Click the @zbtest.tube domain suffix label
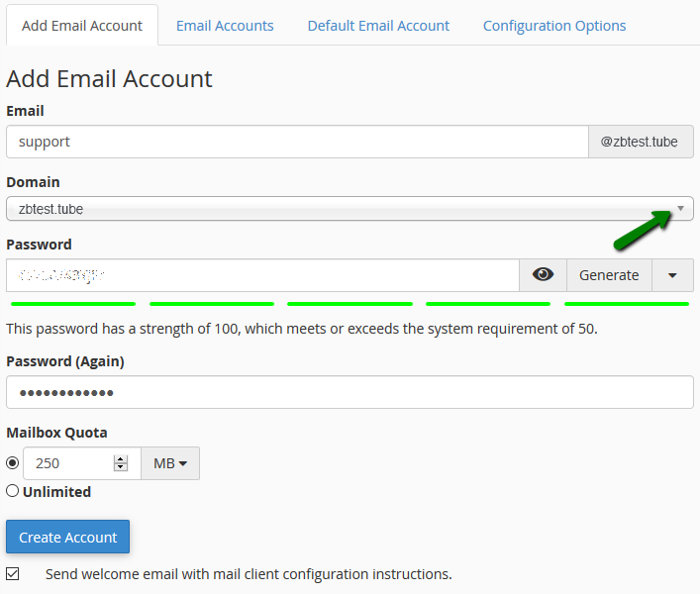The image size is (700, 594). coord(640,142)
